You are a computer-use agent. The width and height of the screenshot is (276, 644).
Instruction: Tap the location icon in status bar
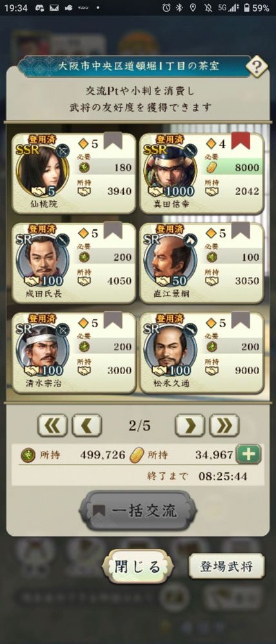pyautogui.click(x=193, y=7)
